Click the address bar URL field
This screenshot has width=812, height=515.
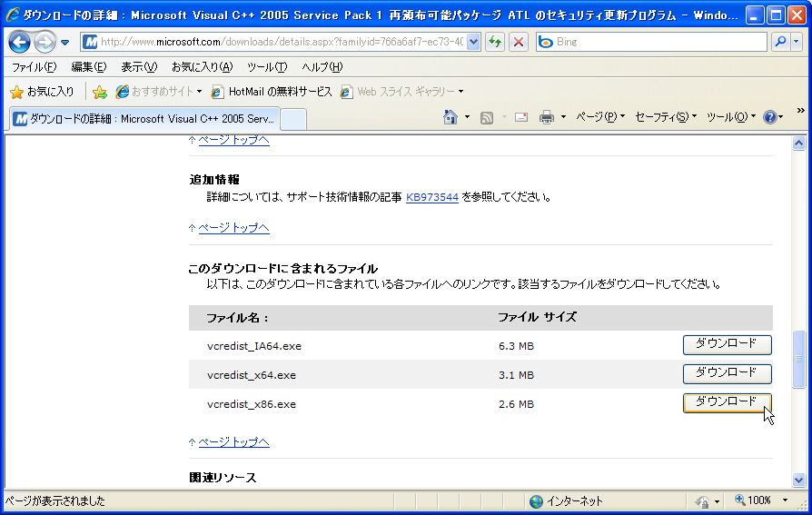[282, 42]
